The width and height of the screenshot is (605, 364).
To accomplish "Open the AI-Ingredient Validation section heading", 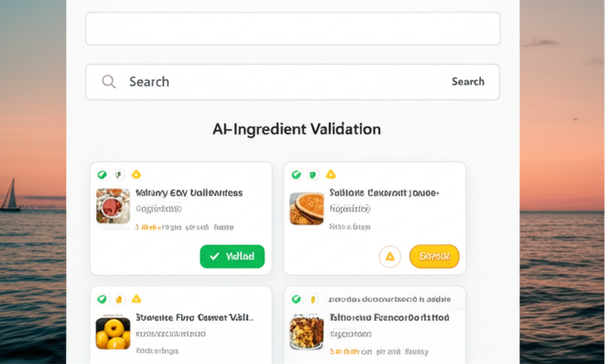I will 297,129.
